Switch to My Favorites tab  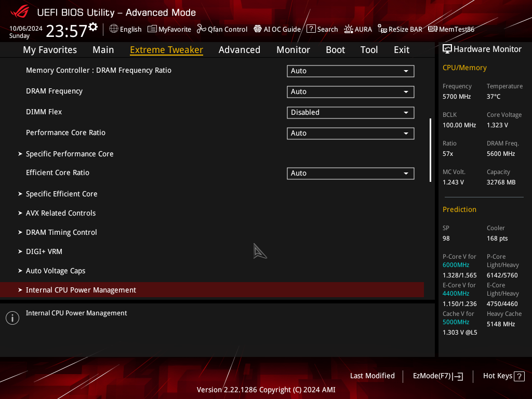[x=50, y=50]
